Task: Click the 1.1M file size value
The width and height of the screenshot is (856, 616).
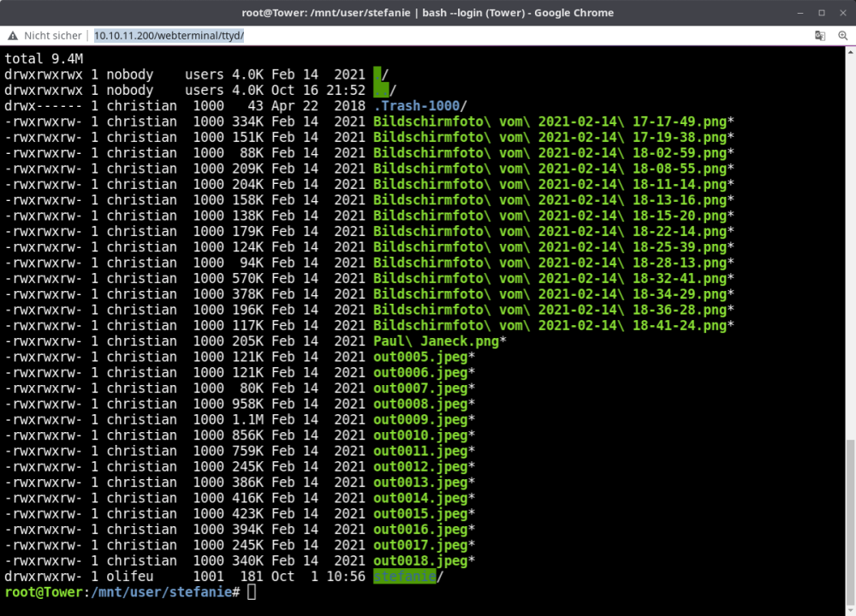Action: (x=248, y=419)
